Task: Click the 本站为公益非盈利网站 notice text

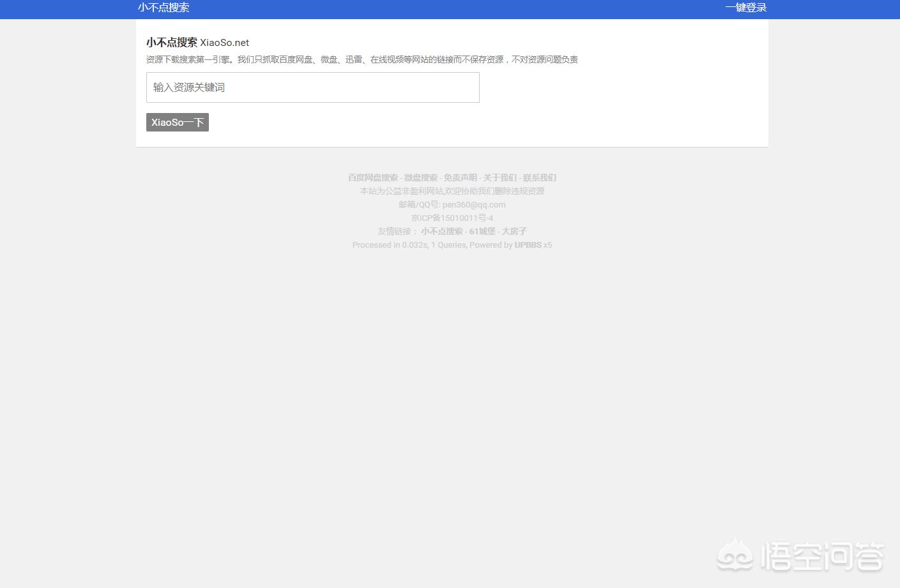Action: pyautogui.click(x=452, y=191)
